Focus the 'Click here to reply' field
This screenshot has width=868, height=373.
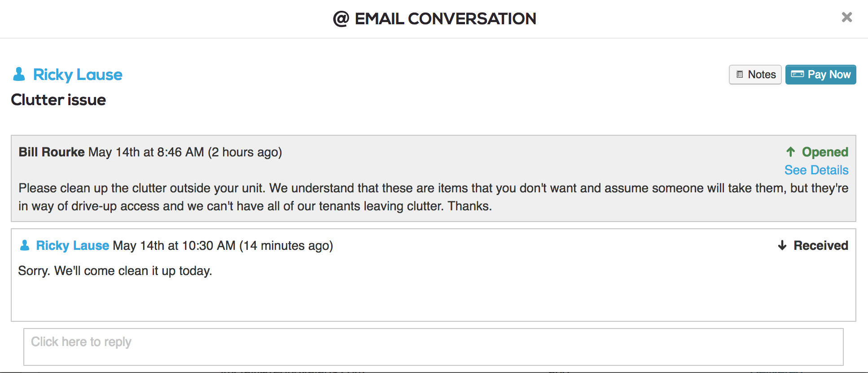(434, 347)
